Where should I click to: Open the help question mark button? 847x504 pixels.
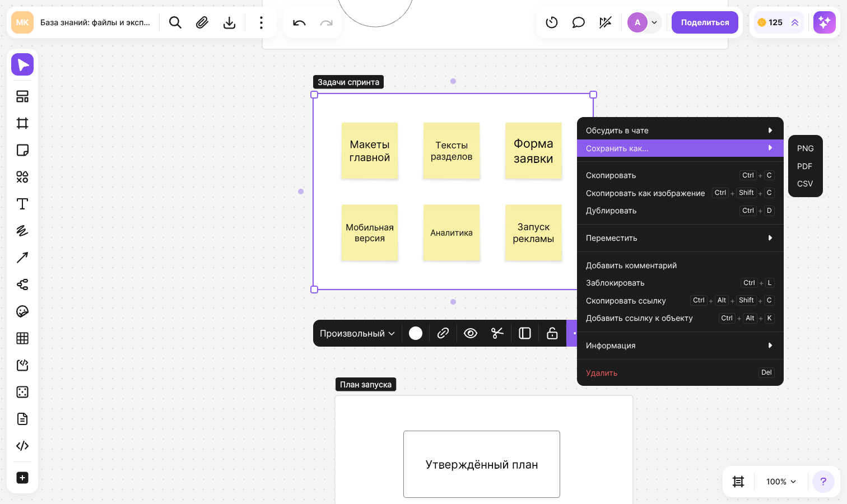click(823, 482)
